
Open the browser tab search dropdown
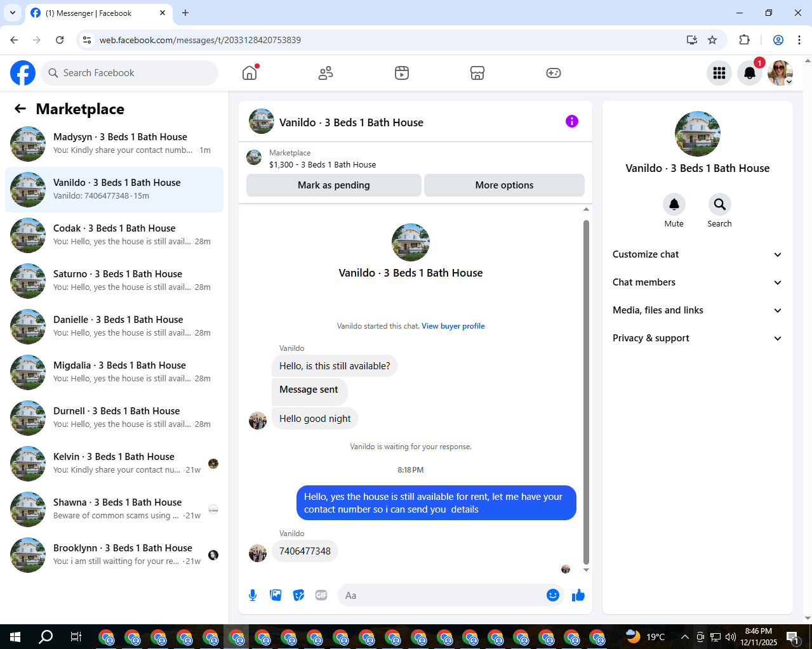click(12, 13)
